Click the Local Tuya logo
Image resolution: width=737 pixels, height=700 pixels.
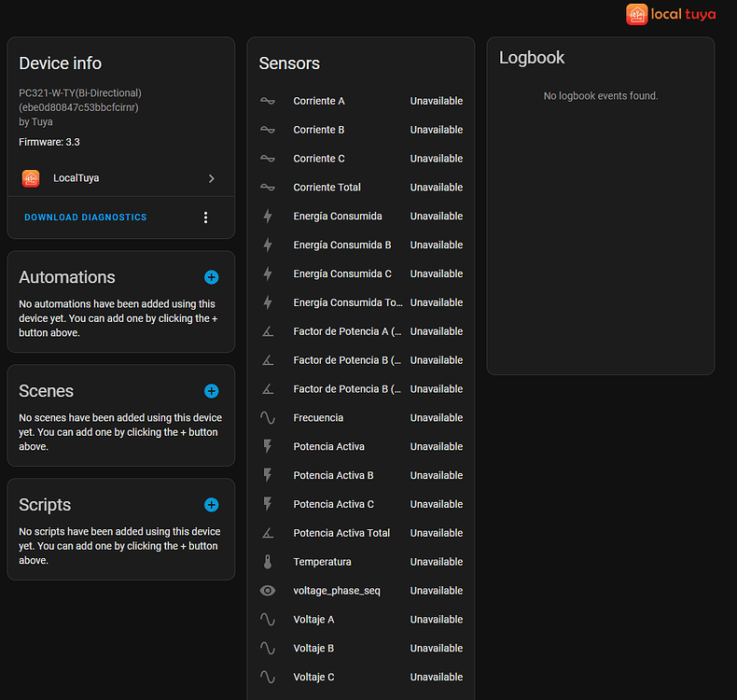click(x=671, y=14)
